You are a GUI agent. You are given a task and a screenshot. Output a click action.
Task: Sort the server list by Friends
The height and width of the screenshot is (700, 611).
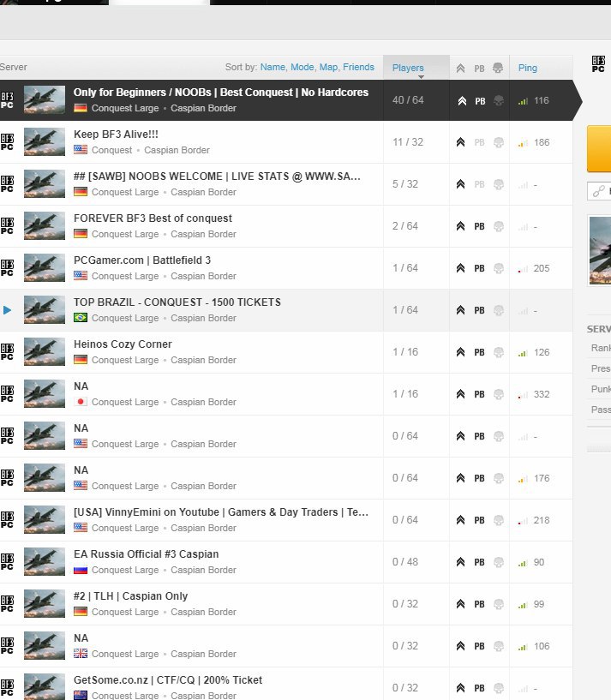coord(359,67)
